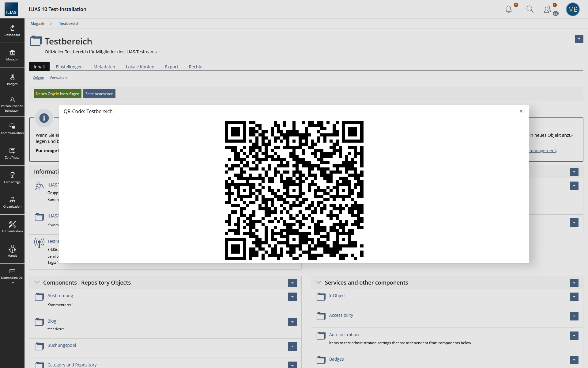Close the QR-Code: Testbereich dialog

pos(521,111)
